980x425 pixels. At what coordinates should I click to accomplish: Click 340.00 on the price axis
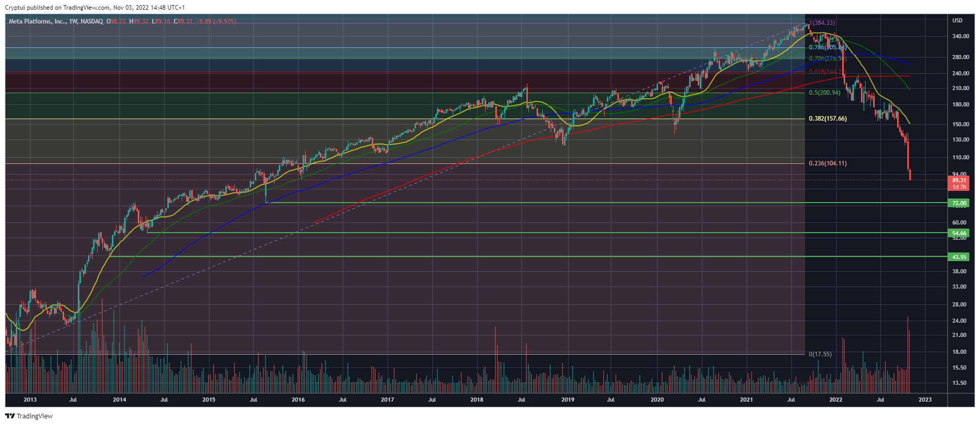(x=960, y=37)
